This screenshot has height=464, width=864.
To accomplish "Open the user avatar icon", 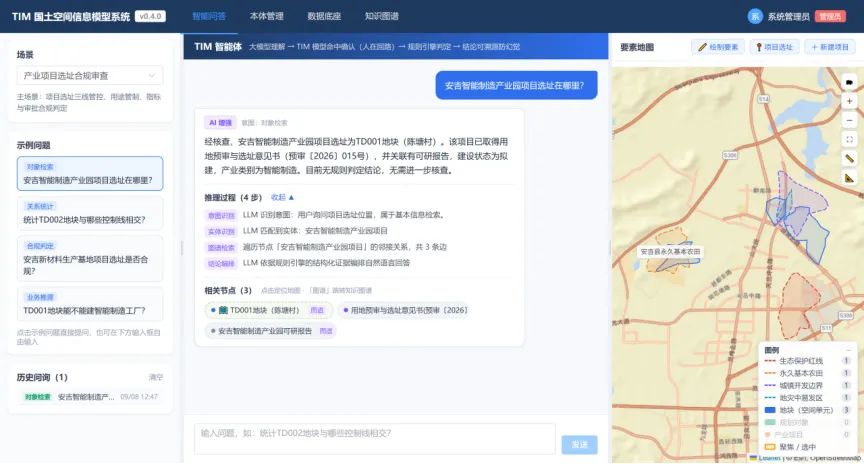I will 755,17.
